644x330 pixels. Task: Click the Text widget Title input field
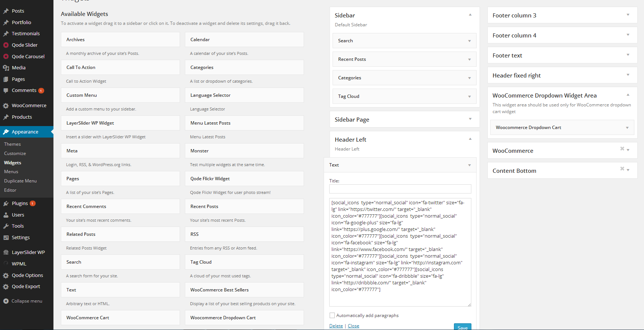400,189
